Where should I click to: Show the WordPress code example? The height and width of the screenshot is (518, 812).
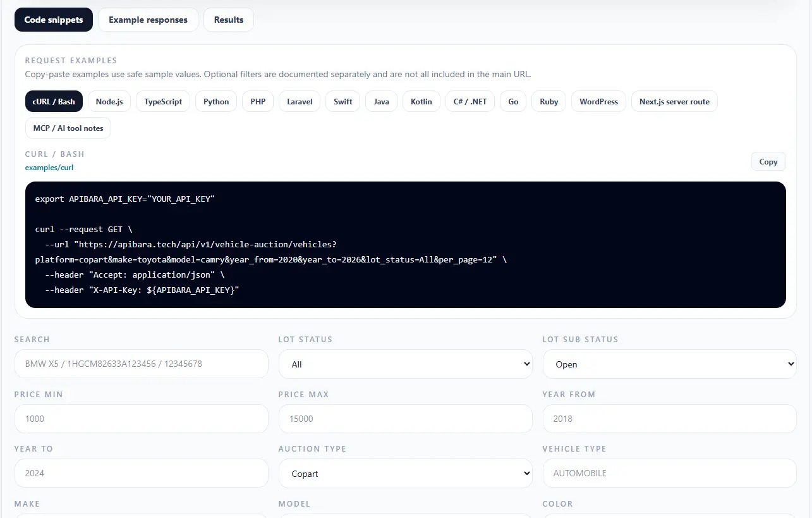pyautogui.click(x=598, y=101)
